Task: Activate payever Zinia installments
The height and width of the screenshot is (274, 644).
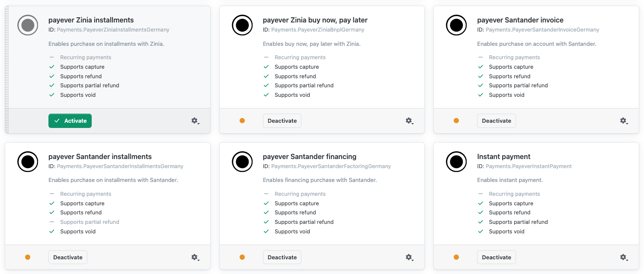Action: tap(70, 121)
